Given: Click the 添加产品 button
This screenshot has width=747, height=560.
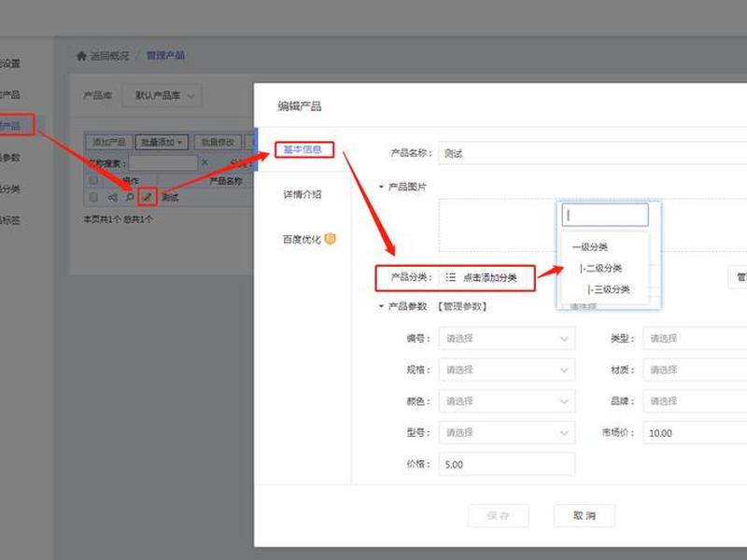Looking at the screenshot, I should click(109, 142).
